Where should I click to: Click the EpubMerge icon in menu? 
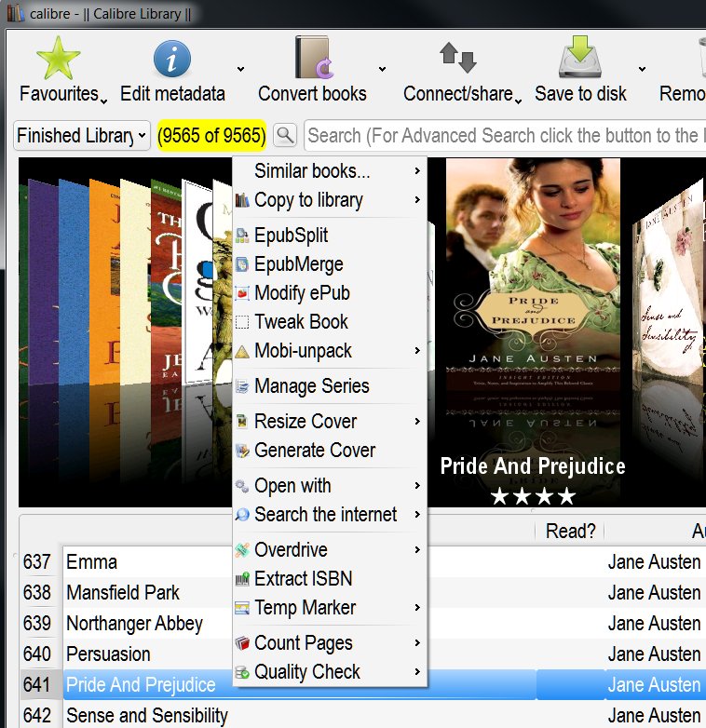242,264
